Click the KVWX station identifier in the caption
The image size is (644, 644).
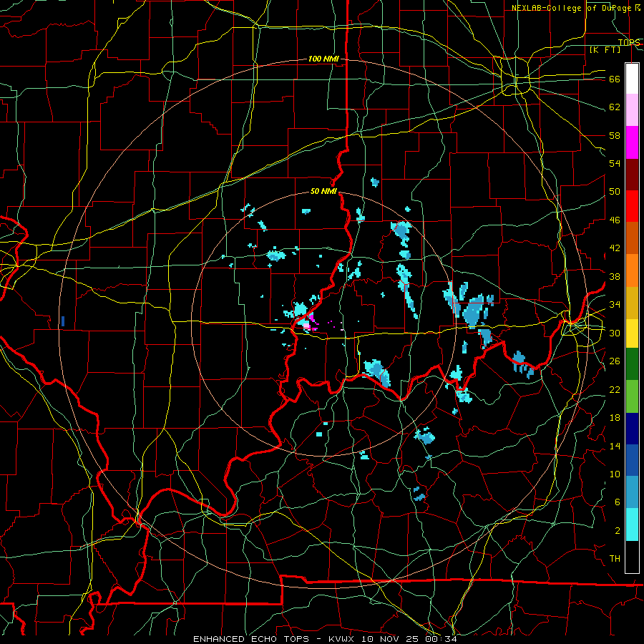341,639
